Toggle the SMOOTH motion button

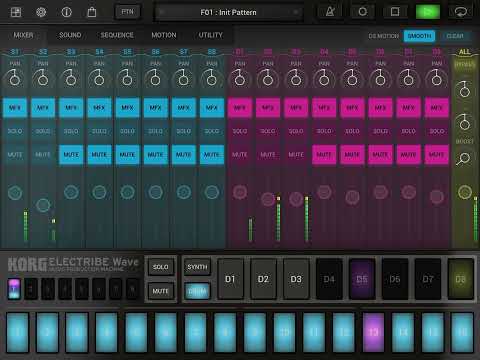click(419, 36)
